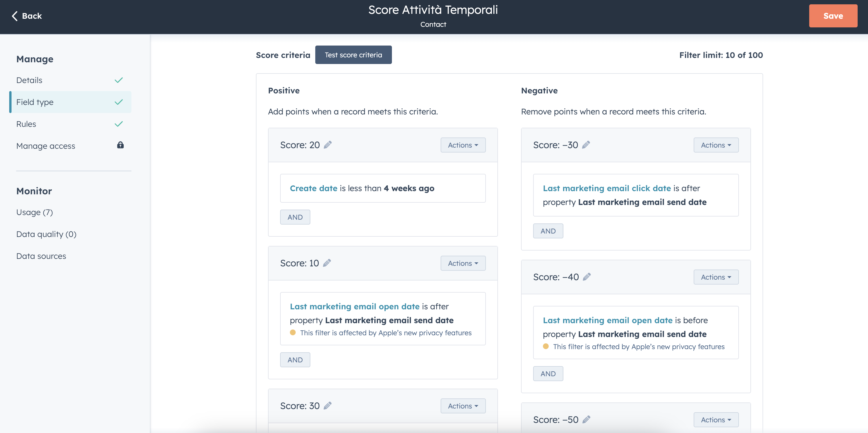Edit negative email open date is before filter
868x433 pixels.
pos(636,333)
